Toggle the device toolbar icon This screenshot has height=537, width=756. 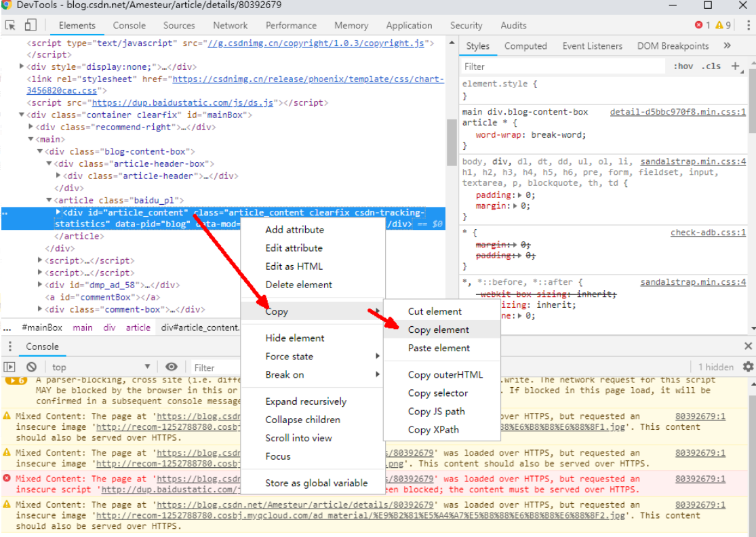(31, 25)
